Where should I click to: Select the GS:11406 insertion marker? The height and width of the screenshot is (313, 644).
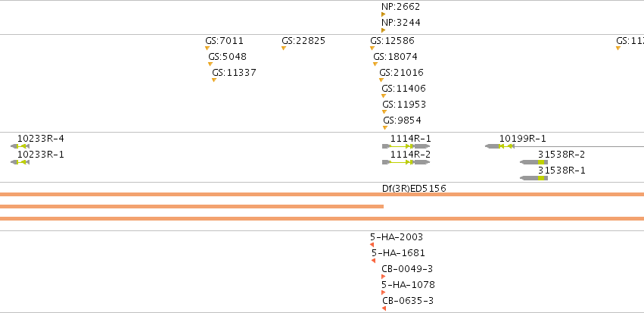(384, 96)
